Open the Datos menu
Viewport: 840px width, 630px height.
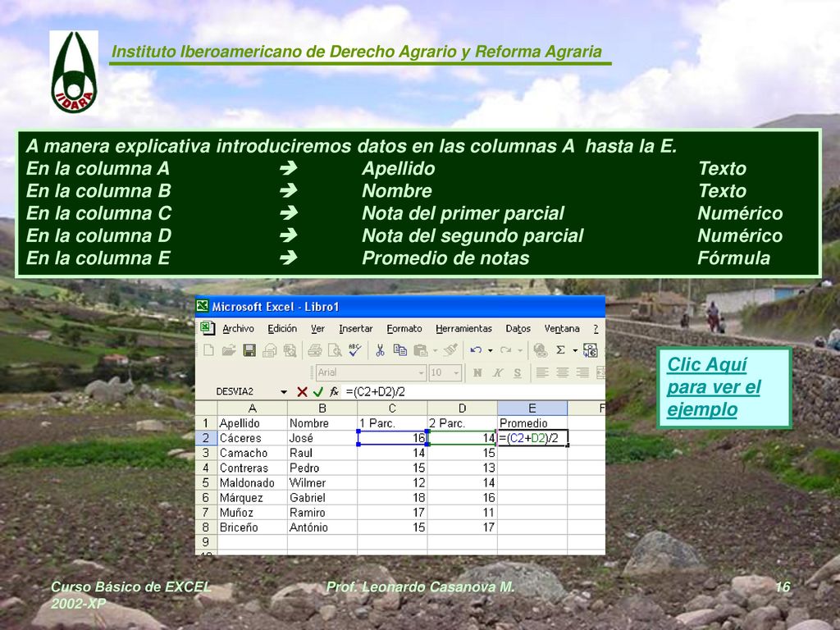tap(518, 328)
